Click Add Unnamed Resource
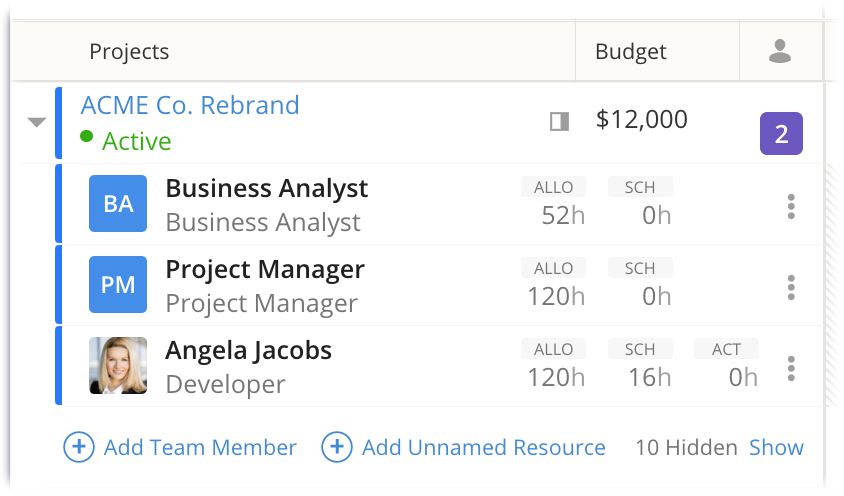The height and width of the screenshot is (496, 844). pos(464,447)
